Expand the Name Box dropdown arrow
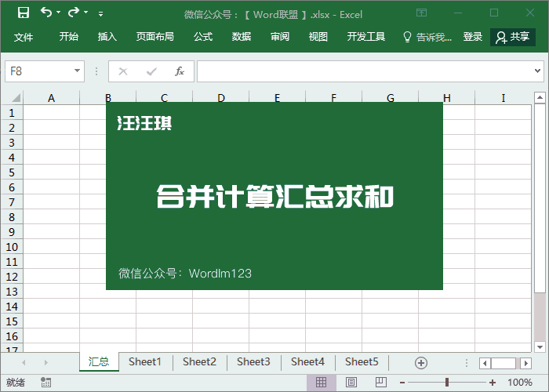Viewport: 549px width, 392px height. click(78, 71)
